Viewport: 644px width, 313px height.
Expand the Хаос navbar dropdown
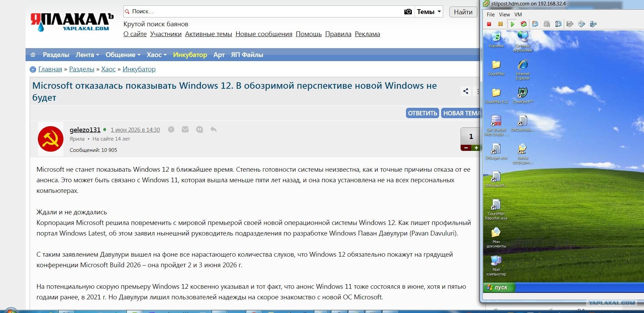[x=156, y=55]
